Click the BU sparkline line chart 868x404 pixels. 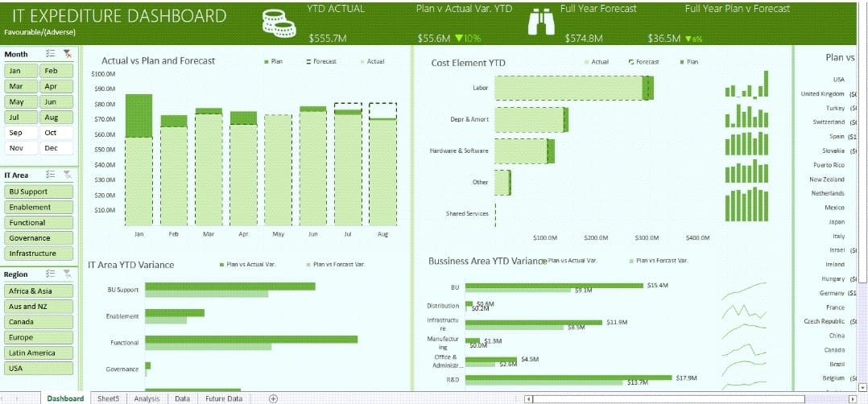(x=745, y=291)
